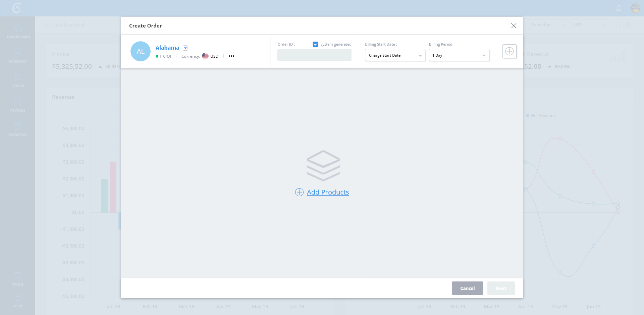The height and width of the screenshot is (315, 644).
Task: Click the Add Products link
Action: pos(328,192)
